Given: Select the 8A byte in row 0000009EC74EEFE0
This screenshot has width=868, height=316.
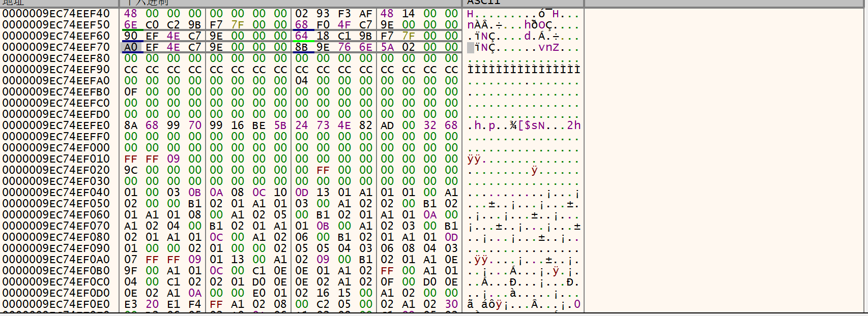Looking at the screenshot, I should (131, 125).
